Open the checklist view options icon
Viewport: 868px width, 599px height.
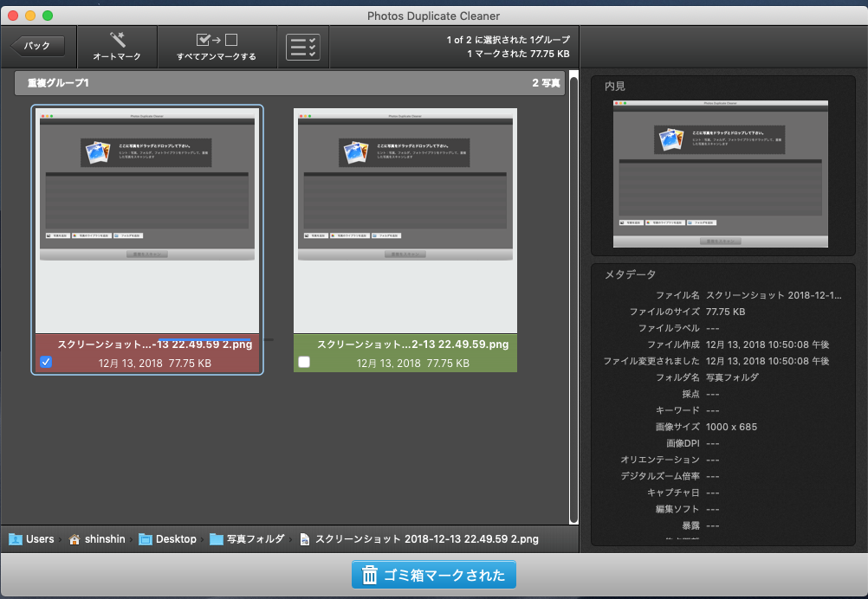pos(303,47)
